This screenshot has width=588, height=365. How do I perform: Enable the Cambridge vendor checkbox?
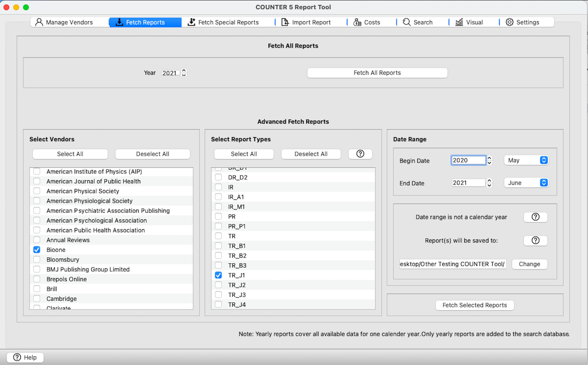coord(37,299)
